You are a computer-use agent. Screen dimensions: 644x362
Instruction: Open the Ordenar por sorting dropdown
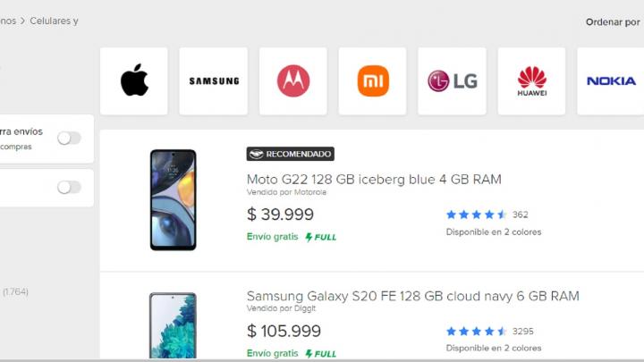(x=613, y=22)
